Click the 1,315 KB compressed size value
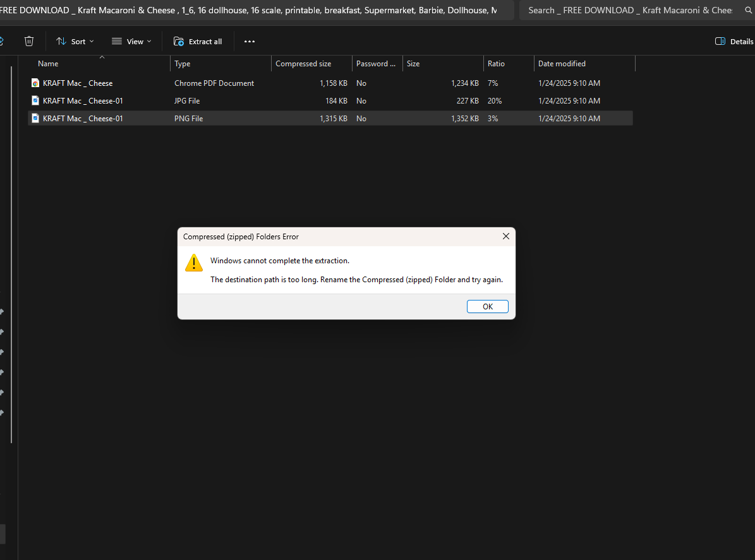This screenshot has height=560, width=755. [x=333, y=118]
